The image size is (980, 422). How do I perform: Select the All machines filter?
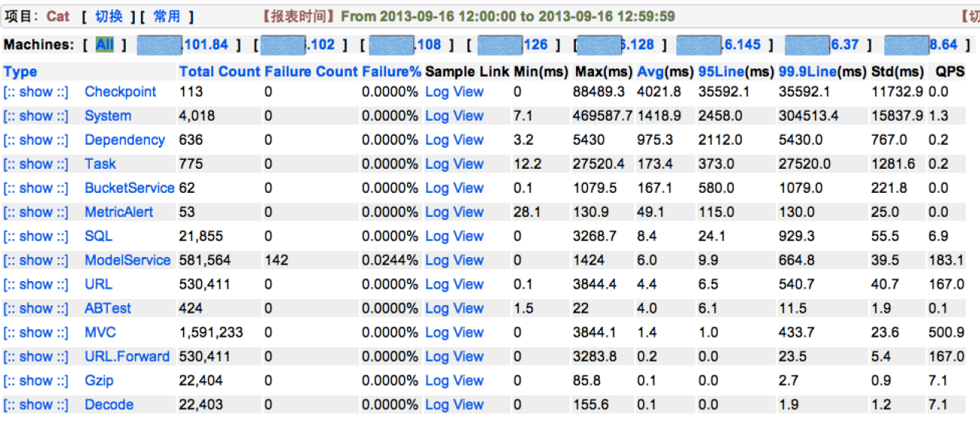pyautogui.click(x=104, y=45)
